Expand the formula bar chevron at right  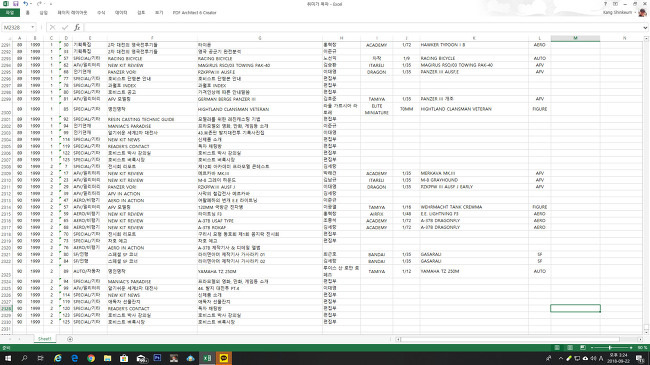point(645,27)
